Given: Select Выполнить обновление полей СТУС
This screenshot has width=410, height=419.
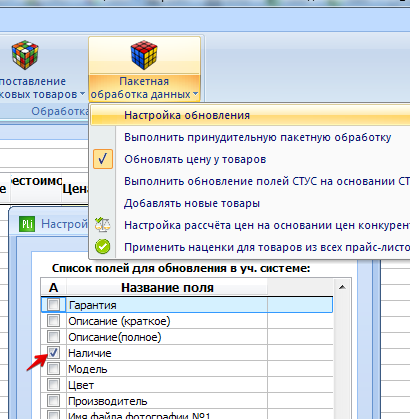Looking at the screenshot, I should 250,181.
